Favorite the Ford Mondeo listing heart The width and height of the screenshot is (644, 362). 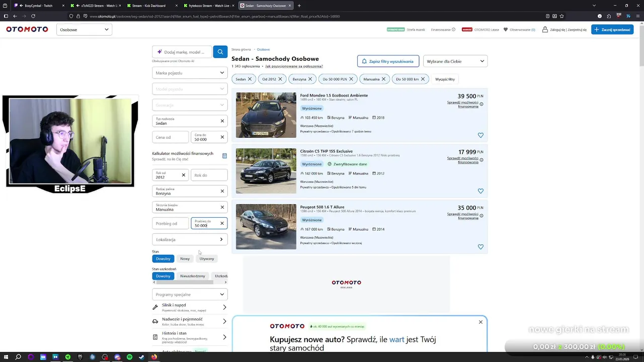coord(480,135)
